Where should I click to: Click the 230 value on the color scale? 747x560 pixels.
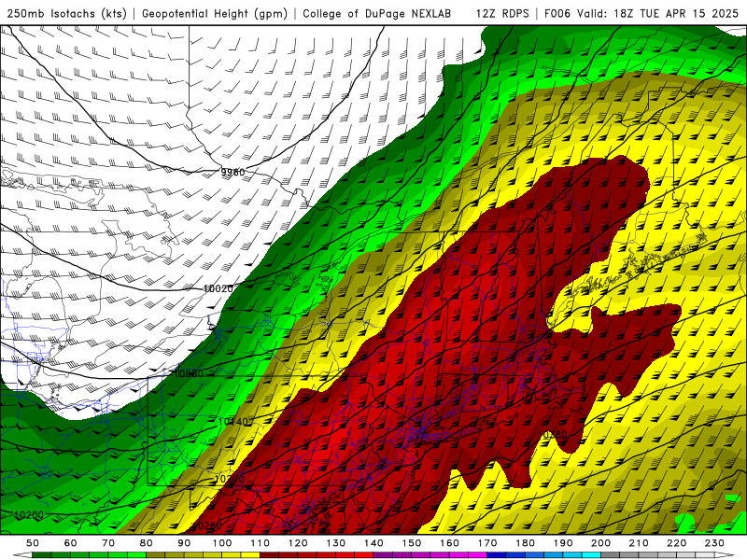714,543
